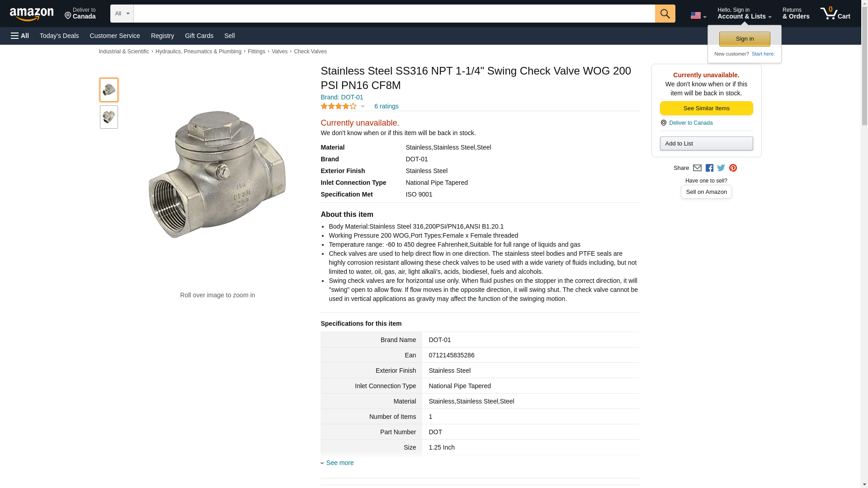The height and width of the screenshot is (488, 868).
Task: Open the 6 ratings link
Action: pos(386,106)
